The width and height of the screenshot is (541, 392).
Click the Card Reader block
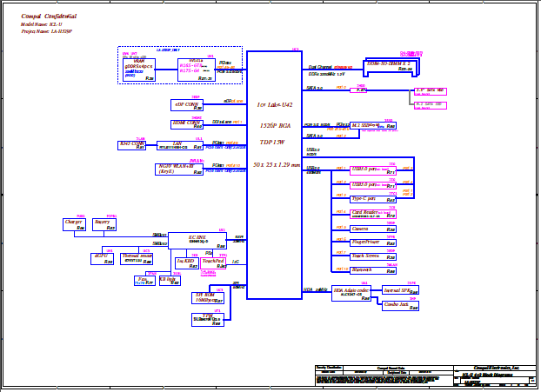coord(372,214)
